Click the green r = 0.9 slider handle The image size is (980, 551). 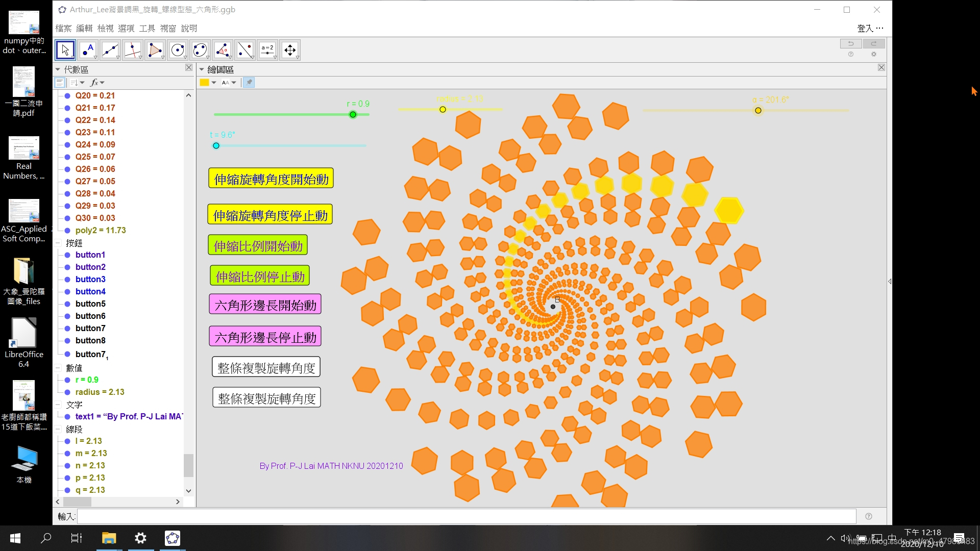coord(353,115)
